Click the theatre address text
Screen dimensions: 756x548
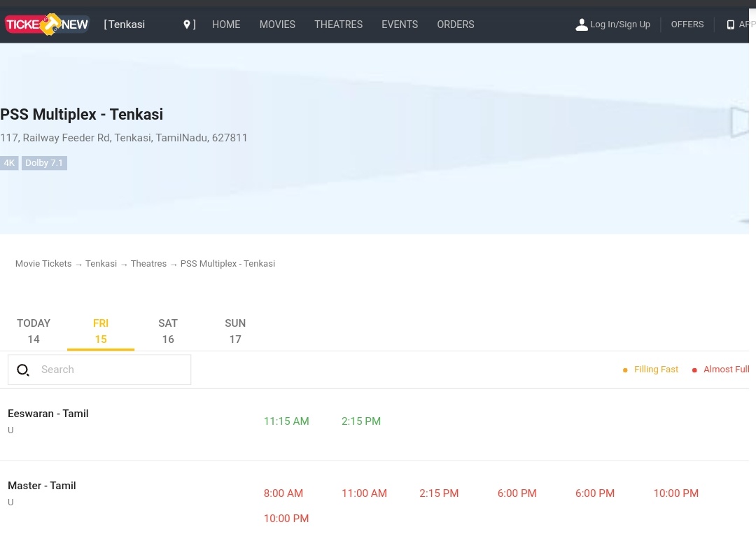pyautogui.click(x=123, y=138)
